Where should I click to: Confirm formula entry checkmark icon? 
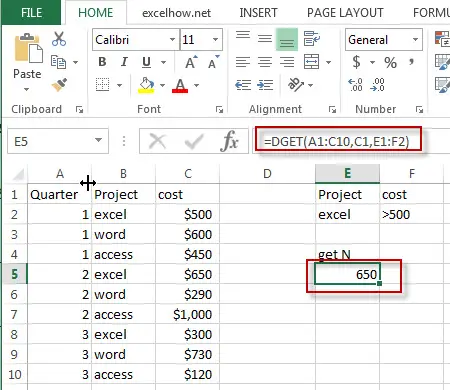point(194,141)
